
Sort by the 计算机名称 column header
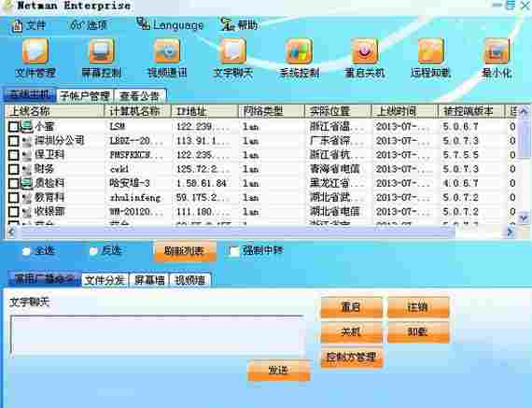pos(138,111)
